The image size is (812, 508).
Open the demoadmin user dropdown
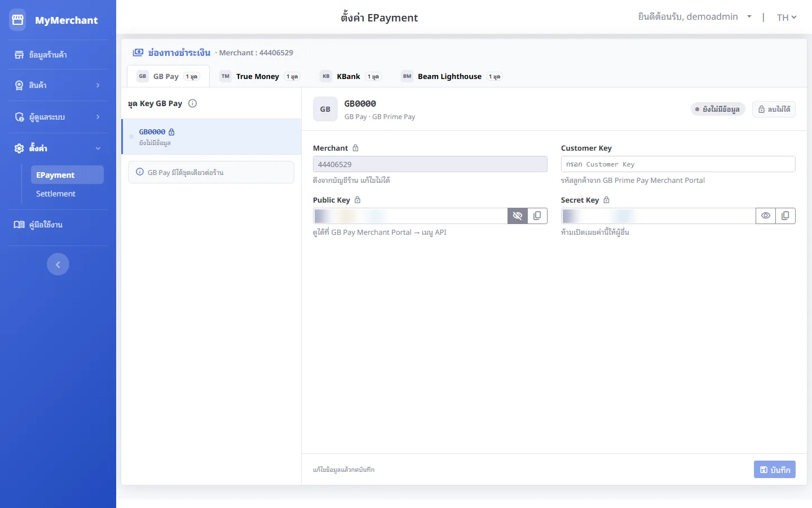[x=695, y=17]
